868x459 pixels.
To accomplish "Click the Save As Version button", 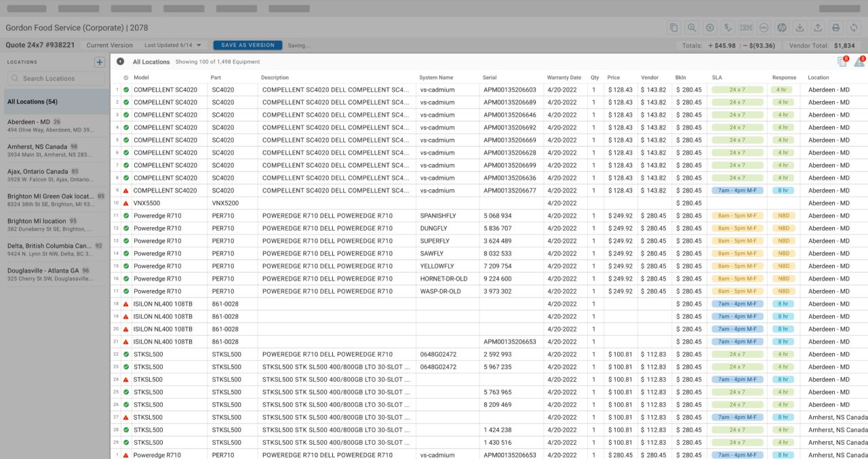I will 248,45.
